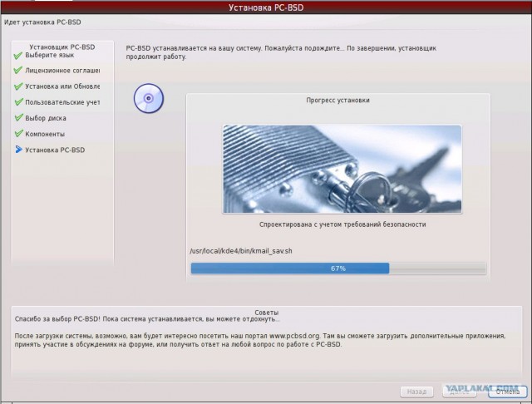The image size is (532, 404).
Task: Click the green checkmark beside Выберите язык
Action: (18, 56)
